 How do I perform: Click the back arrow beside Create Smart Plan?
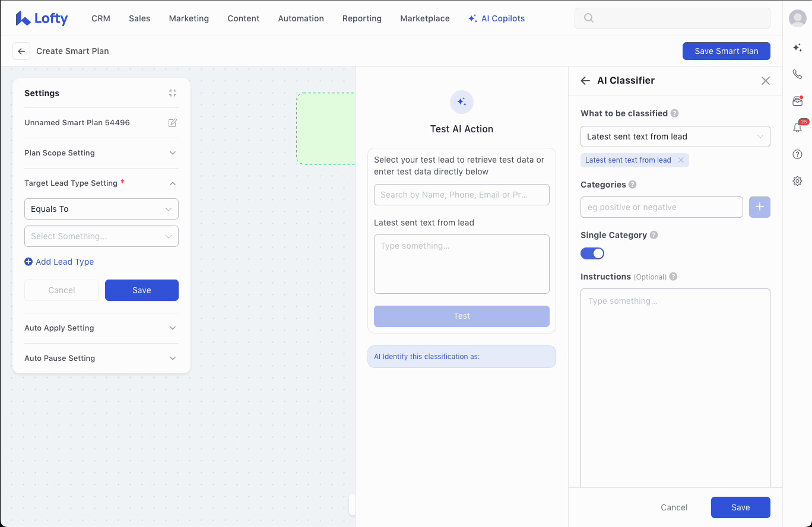tap(21, 51)
